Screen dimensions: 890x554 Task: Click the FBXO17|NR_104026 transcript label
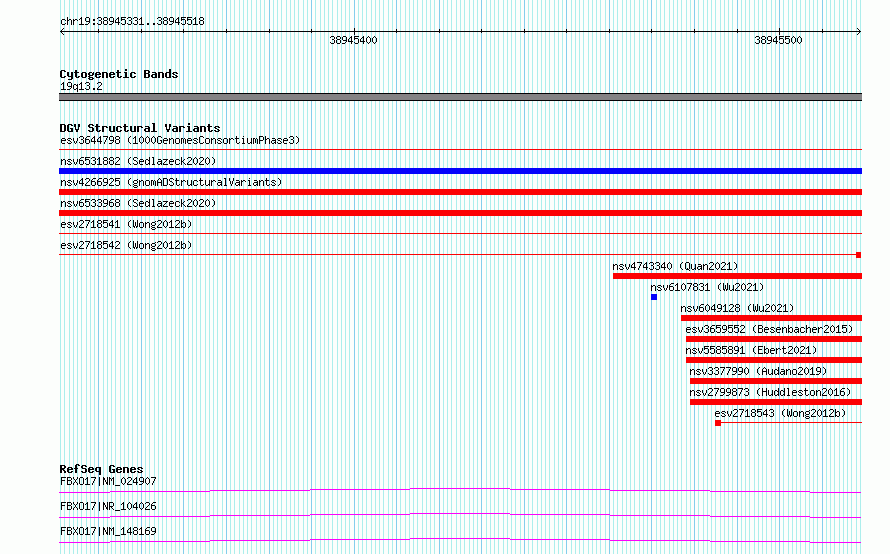(x=108, y=506)
